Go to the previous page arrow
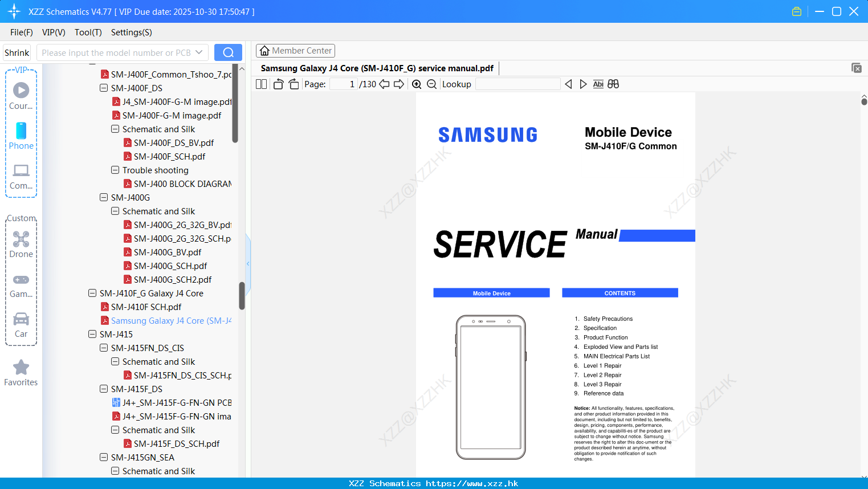The width and height of the screenshot is (868, 489). pos(384,84)
